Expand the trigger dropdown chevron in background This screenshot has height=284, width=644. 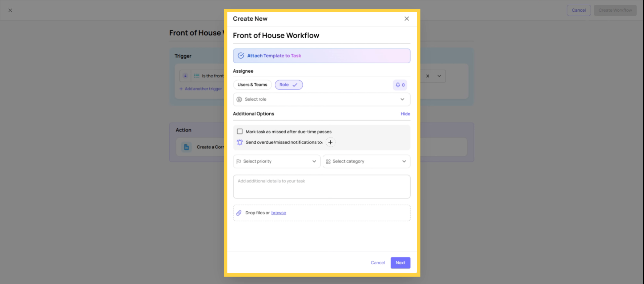[x=439, y=76]
